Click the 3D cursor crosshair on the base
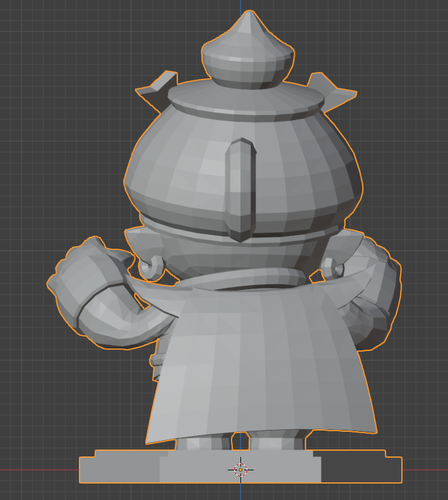 pyautogui.click(x=240, y=470)
